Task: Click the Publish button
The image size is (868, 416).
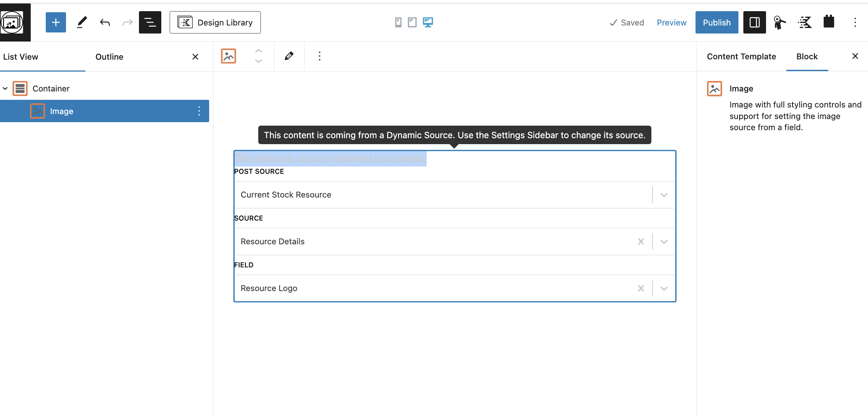Action: 717,22
